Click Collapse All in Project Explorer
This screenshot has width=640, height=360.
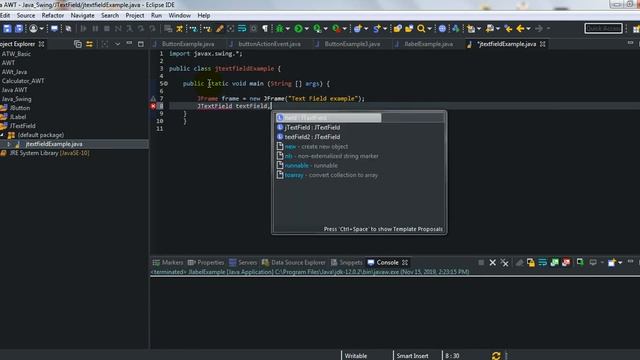click(78, 44)
